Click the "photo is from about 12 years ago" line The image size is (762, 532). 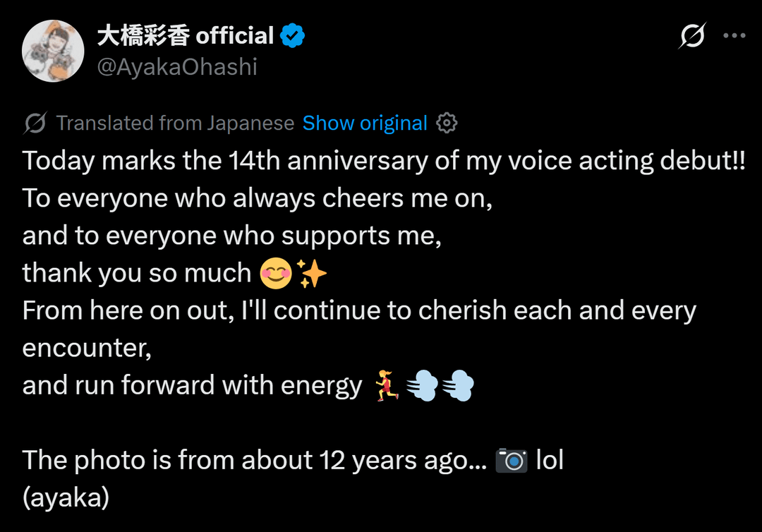pos(254,461)
